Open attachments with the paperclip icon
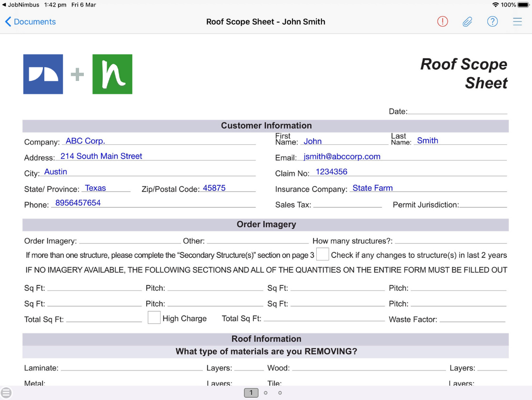Viewport: 532px width, 400px height. tap(467, 22)
